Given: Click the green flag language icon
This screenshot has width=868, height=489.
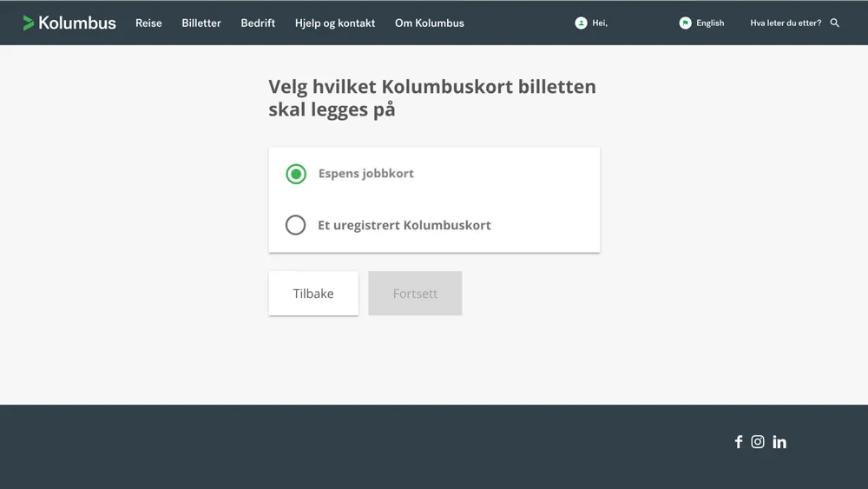Looking at the screenshot, I should (x=685, y=23).
